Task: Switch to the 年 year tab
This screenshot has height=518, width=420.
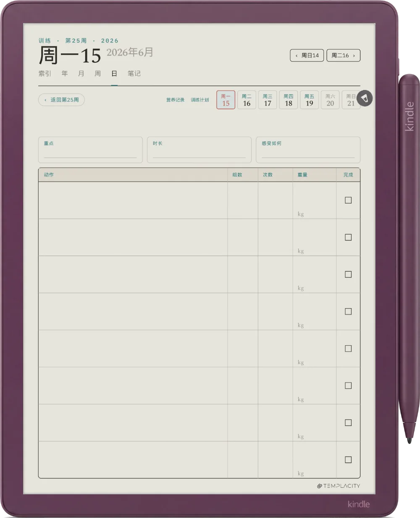Action: click(x=65, y=74)
